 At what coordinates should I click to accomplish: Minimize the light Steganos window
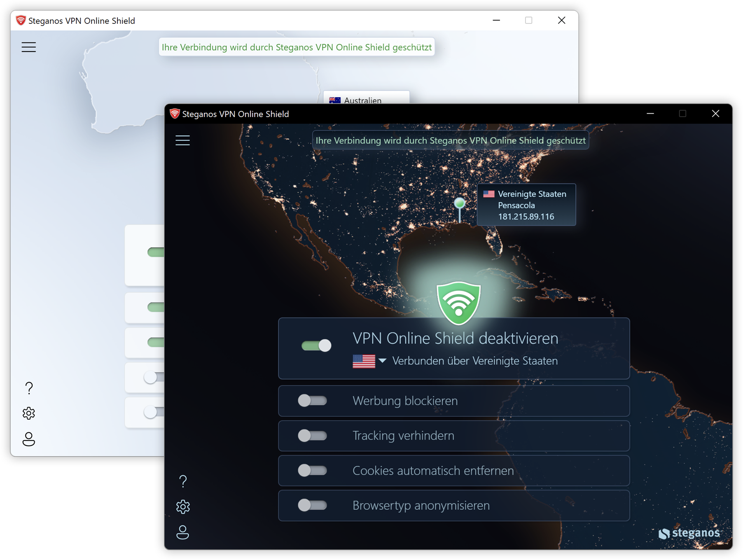point(496,20)
